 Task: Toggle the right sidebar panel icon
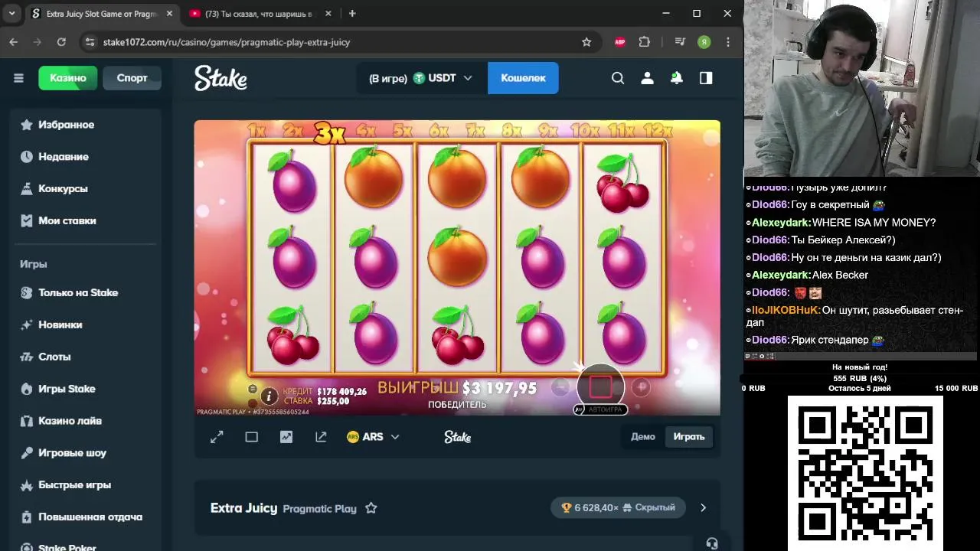706,78
